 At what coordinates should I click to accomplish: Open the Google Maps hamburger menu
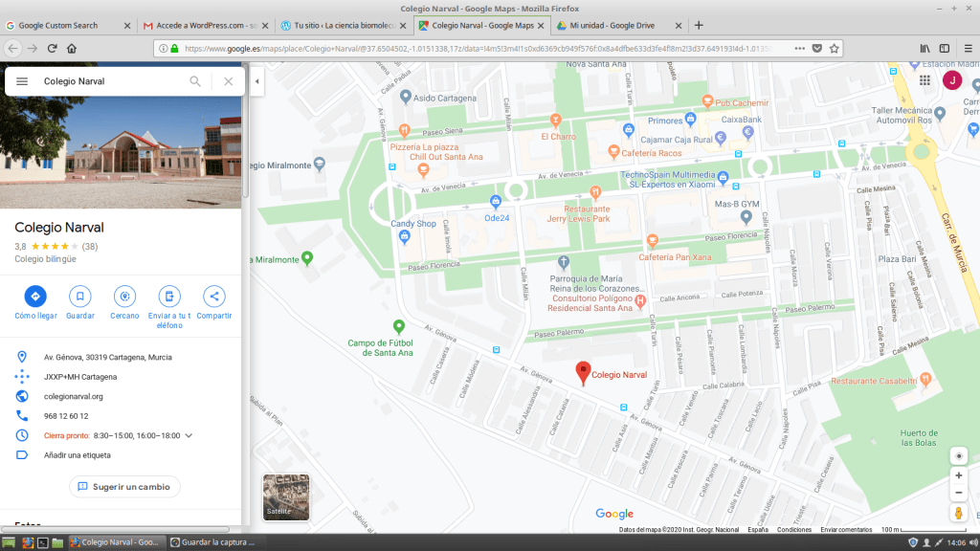(x=22, y=81)
